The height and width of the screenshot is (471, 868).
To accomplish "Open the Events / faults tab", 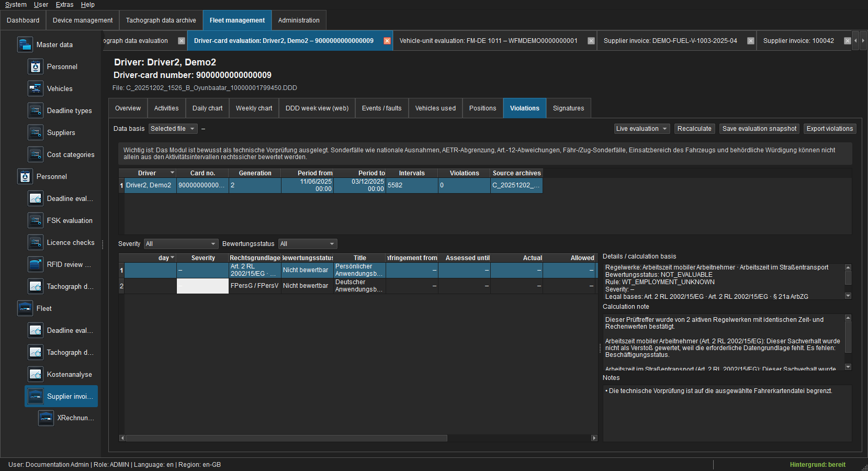I will (381, 108).
